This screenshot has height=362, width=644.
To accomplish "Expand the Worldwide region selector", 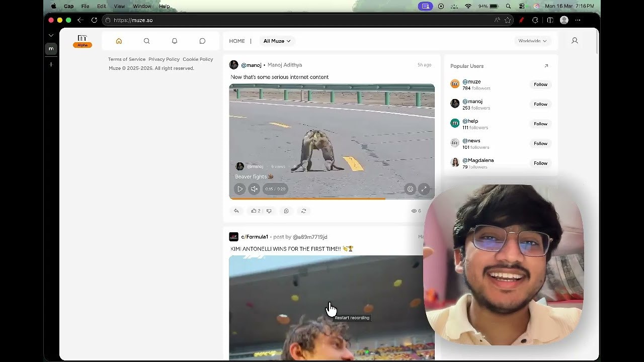I will coord(532,41).
